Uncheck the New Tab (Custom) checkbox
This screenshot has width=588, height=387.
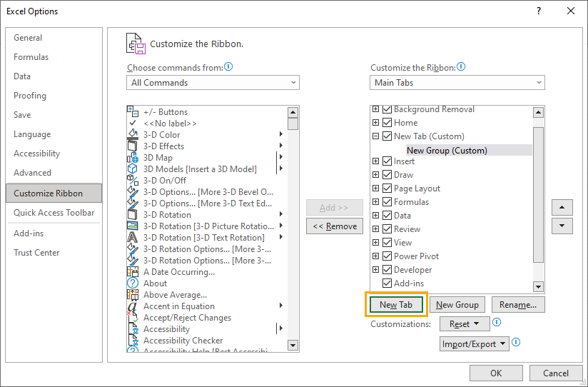coord(387,136)
